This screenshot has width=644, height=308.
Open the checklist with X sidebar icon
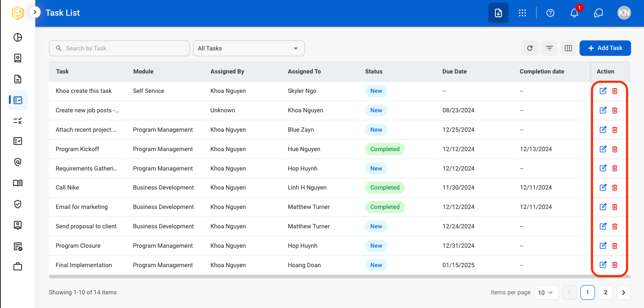[x=18, y=121]
